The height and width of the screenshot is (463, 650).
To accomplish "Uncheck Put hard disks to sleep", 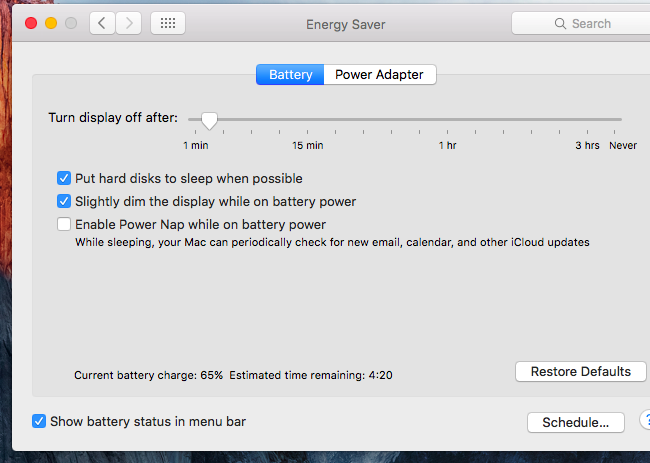I will point(64,178).
